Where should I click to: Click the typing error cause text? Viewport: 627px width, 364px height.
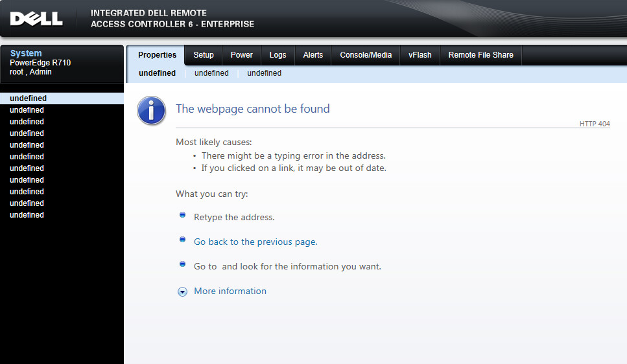[x=294, y=156]
